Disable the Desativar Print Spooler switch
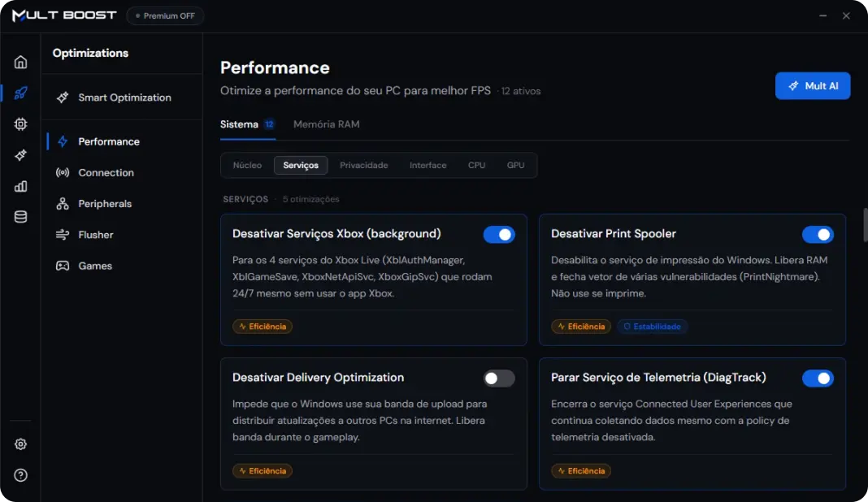Viewport: 868px width, 502px height. point(818,235)
